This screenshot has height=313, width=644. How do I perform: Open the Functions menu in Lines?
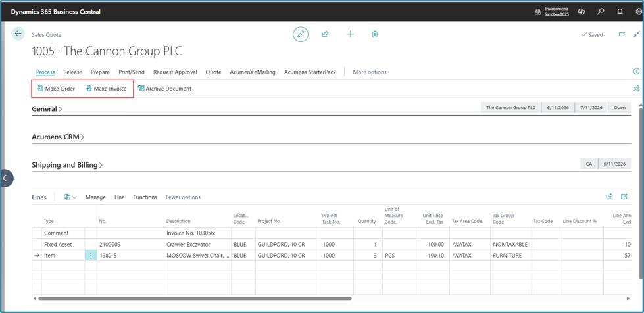click(x=145, y=197)
